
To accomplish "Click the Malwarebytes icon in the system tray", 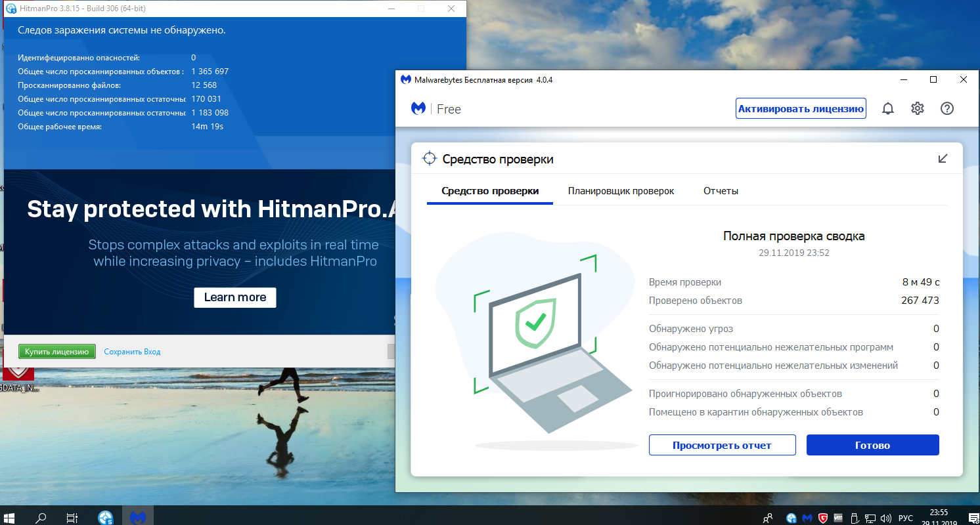I will pos(807,518).
